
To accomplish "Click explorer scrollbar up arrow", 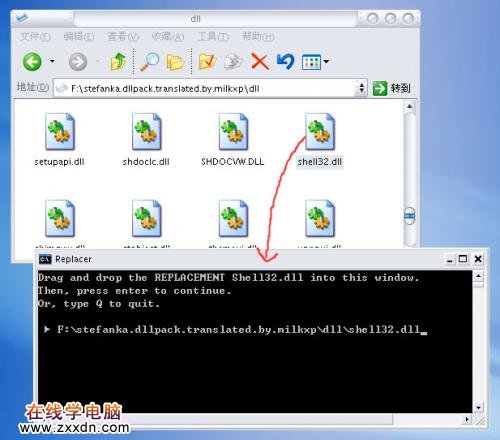I will coord(410,107).
